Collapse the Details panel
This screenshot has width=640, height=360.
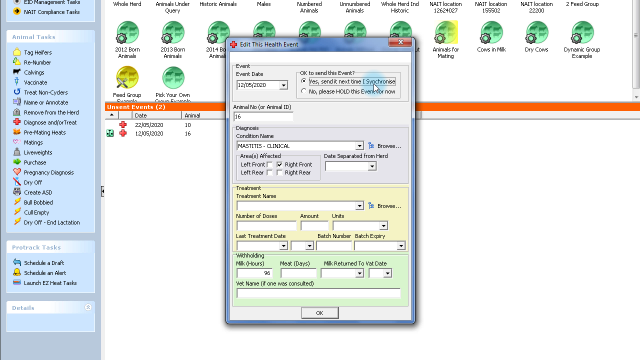coord(88,307)
